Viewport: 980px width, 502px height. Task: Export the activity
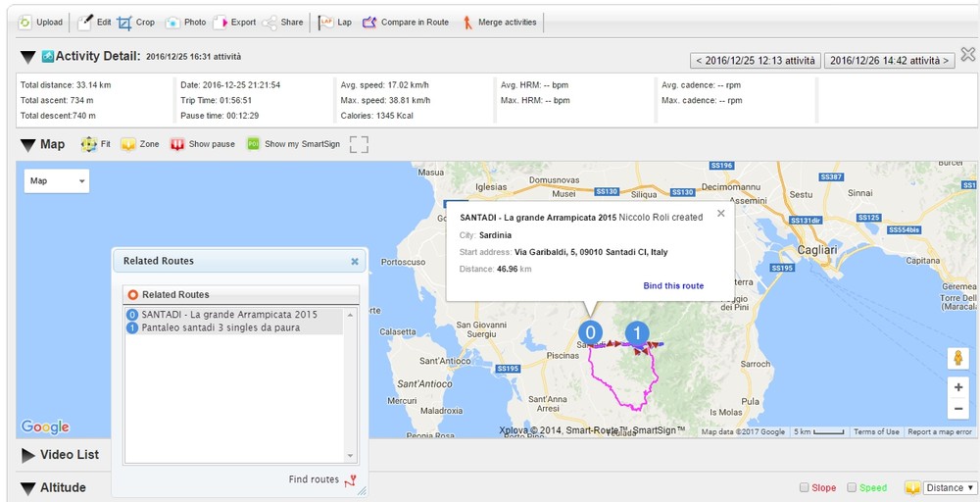(x=234, y=23)
